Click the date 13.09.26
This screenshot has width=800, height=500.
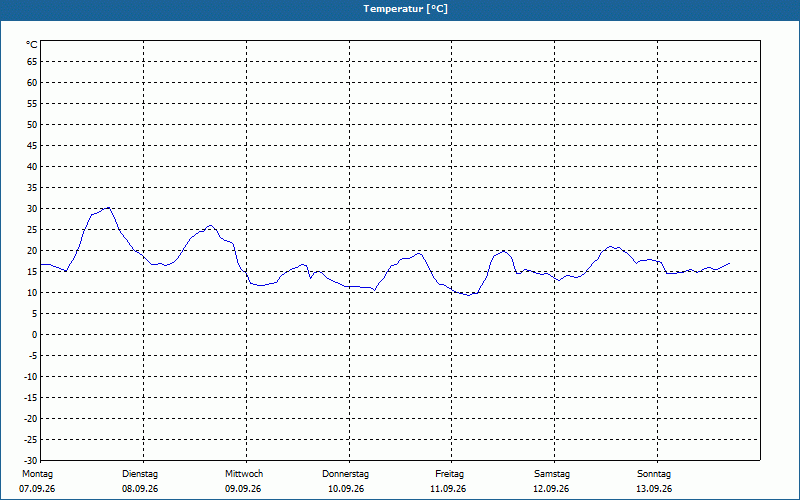(x=654, y=489)
